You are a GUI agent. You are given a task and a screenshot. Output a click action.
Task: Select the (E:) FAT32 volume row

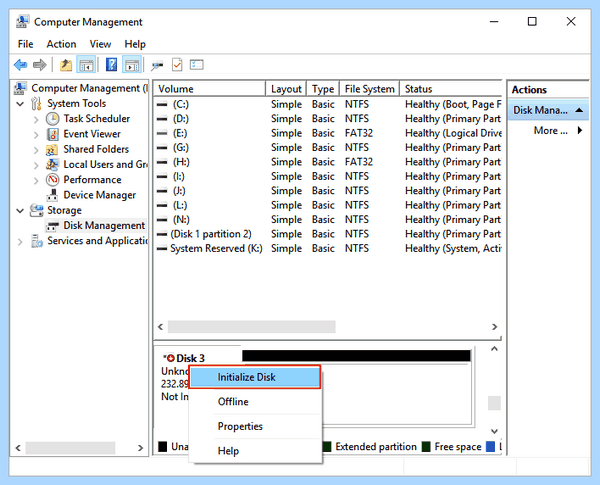(x=328, y=133)
